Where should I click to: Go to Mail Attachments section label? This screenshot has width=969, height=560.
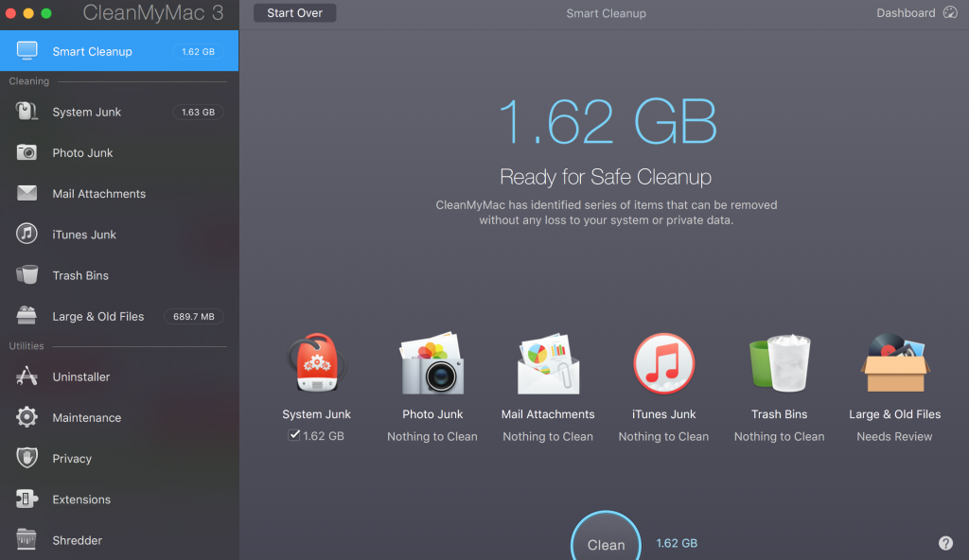point(98,194)
